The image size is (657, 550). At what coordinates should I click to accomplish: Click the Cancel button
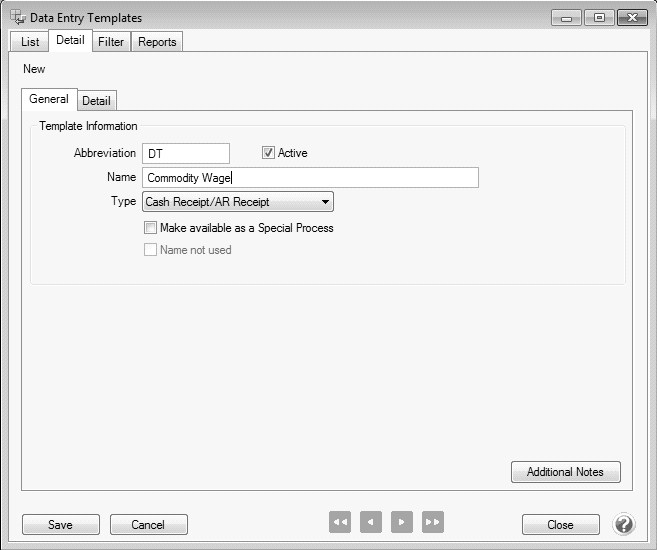pyautogui.click(x=148, y=525)
